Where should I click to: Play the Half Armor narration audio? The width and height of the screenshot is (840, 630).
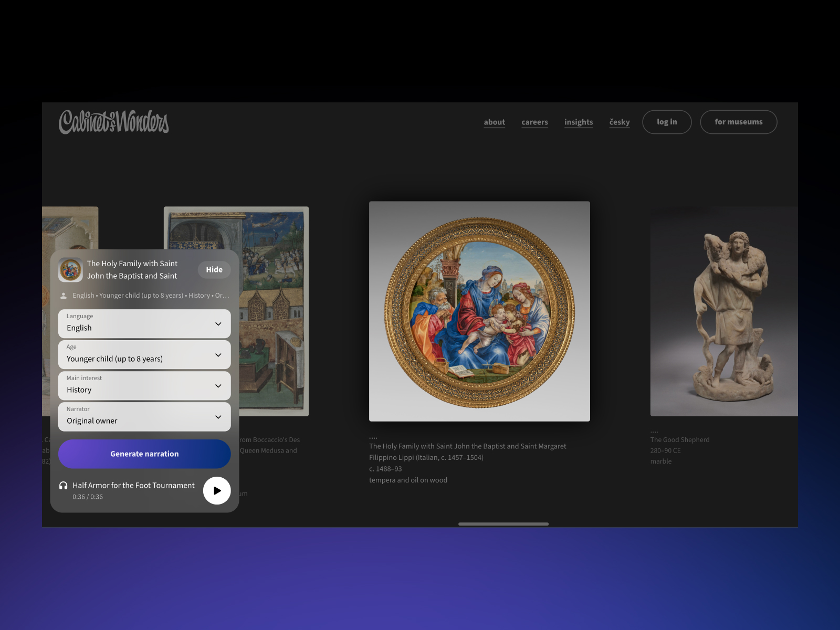(x=216, y=491)
